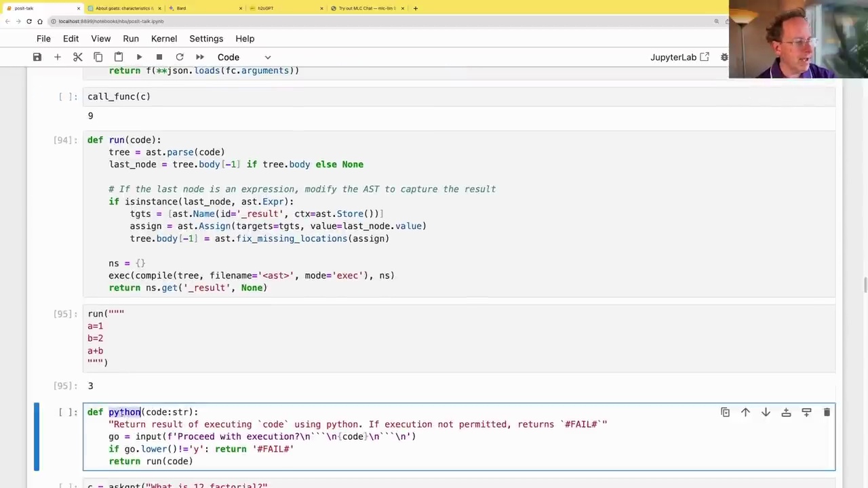Click the 'tgts = [ast.Name' line
The height and width of the screenshot is (488, 868).
pyautogui.click(x=257, y=213)
